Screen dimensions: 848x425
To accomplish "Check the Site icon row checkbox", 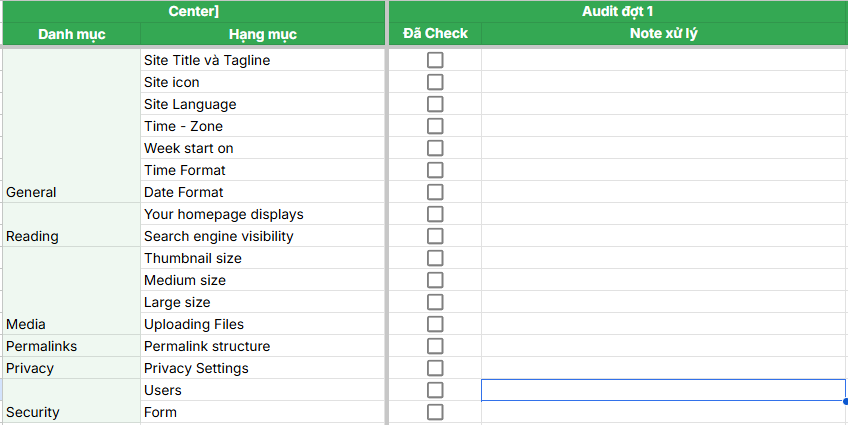I will [435, 82].
